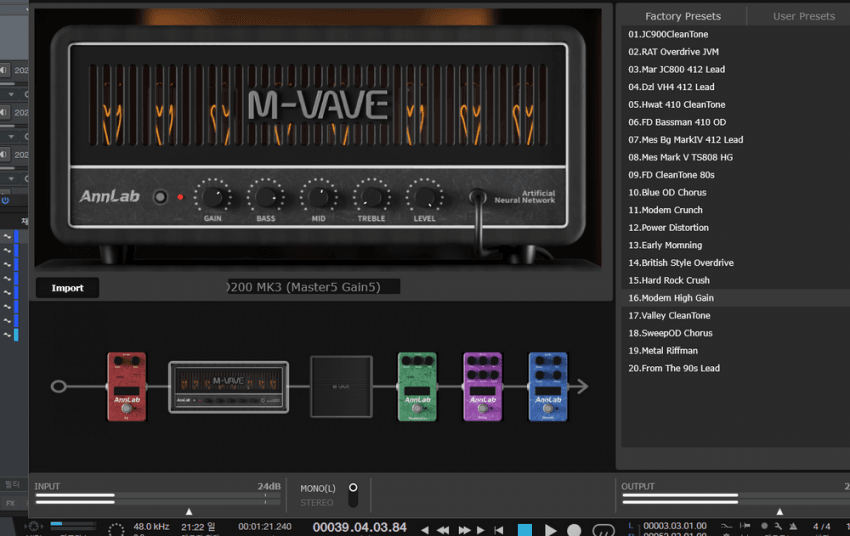Click the INPUT level slider
The image size is (850, 536).
click(157, 497)
